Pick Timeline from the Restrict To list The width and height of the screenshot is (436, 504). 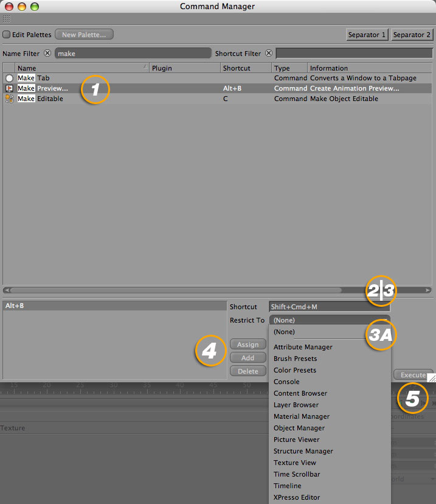point(287,486)
